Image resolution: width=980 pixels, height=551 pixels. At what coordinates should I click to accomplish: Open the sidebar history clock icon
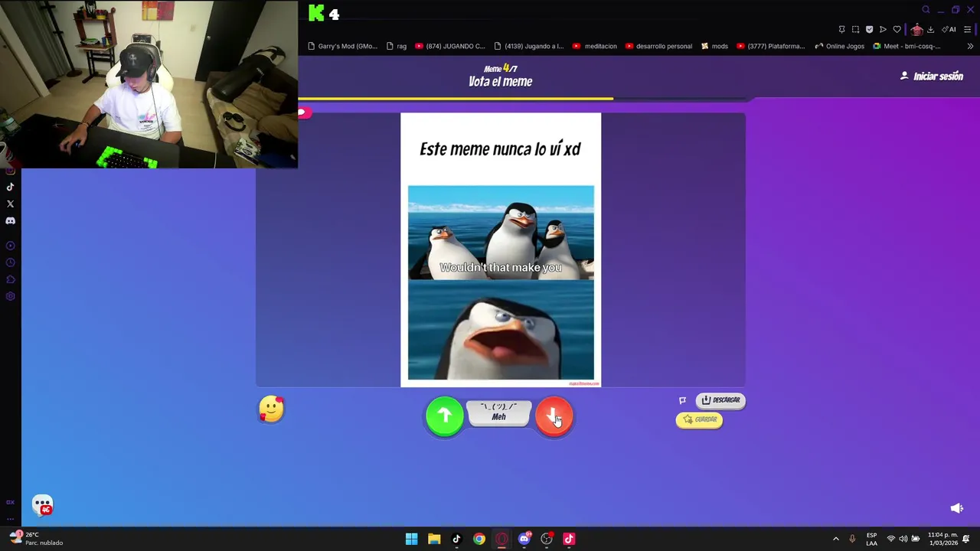10,262
